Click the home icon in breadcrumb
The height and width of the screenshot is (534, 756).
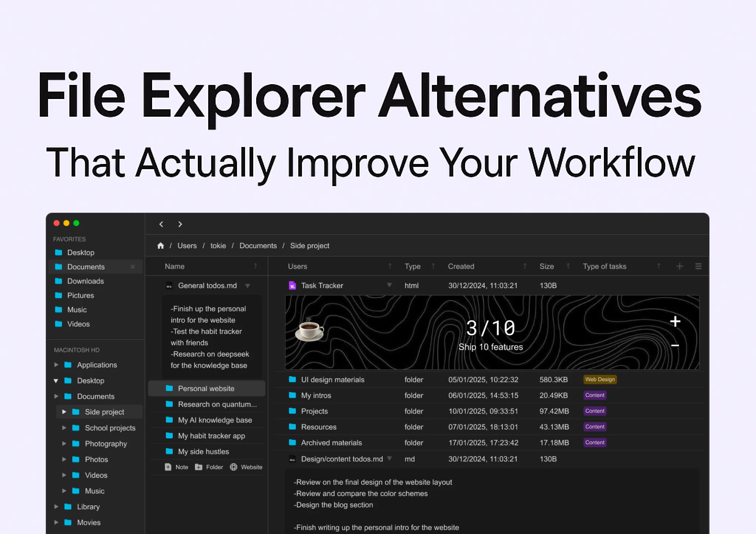point(160,246)
